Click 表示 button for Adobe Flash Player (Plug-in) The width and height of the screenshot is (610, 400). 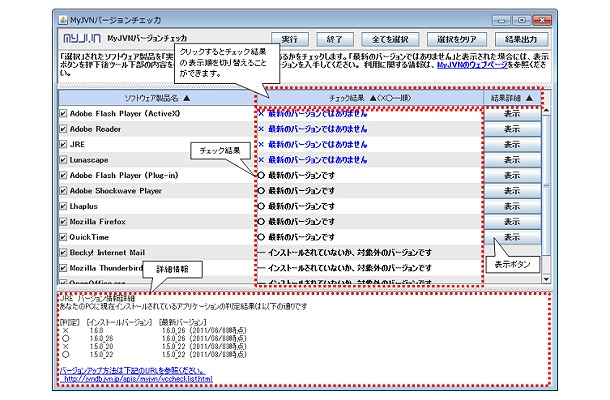(x=512, y=175)
